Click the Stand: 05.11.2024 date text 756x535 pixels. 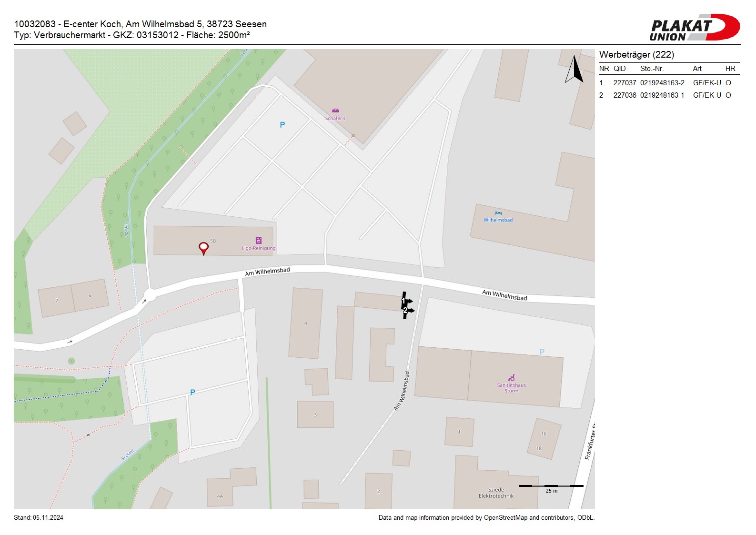pos(39,518)
